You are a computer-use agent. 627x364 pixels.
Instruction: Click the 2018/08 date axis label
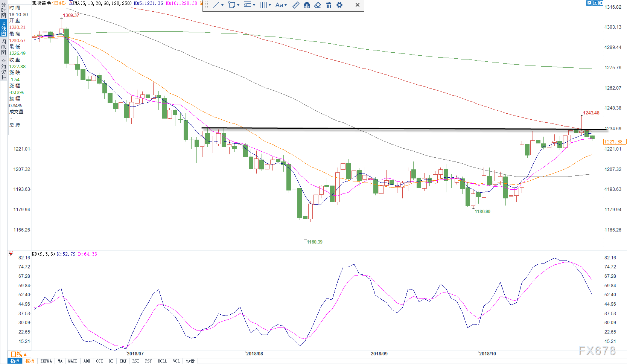point(255,354)
